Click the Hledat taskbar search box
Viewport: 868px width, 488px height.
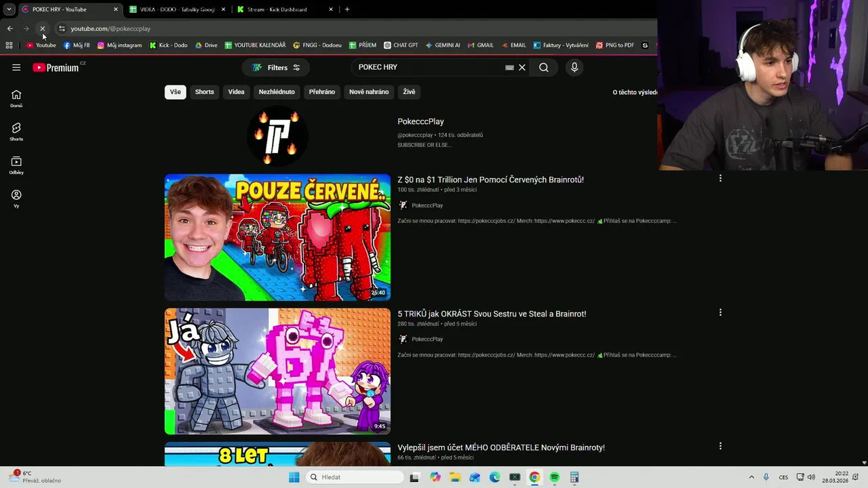(x=354, y=477)
